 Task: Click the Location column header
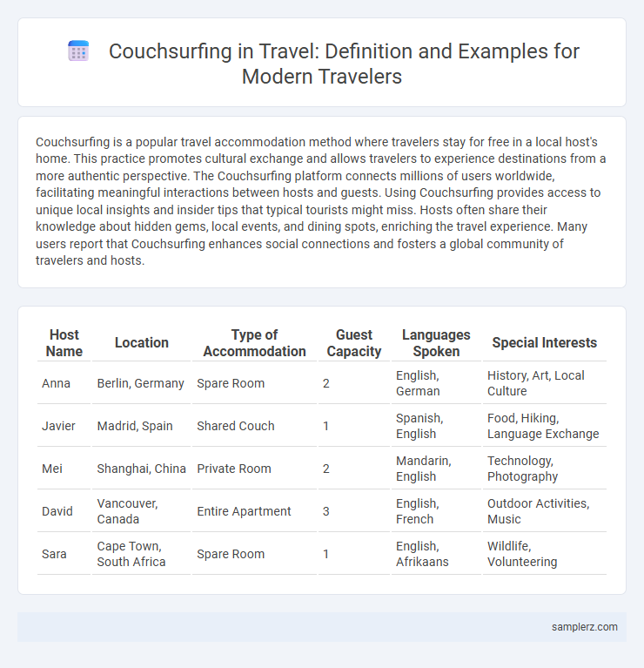[141, 343]
